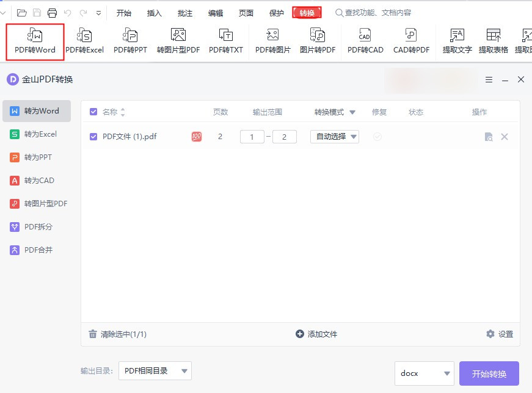The height and width of the screenshot is (393, 532).
Task: Open the 提取文字 extraction tool
Action: click(x=457, y=40)
